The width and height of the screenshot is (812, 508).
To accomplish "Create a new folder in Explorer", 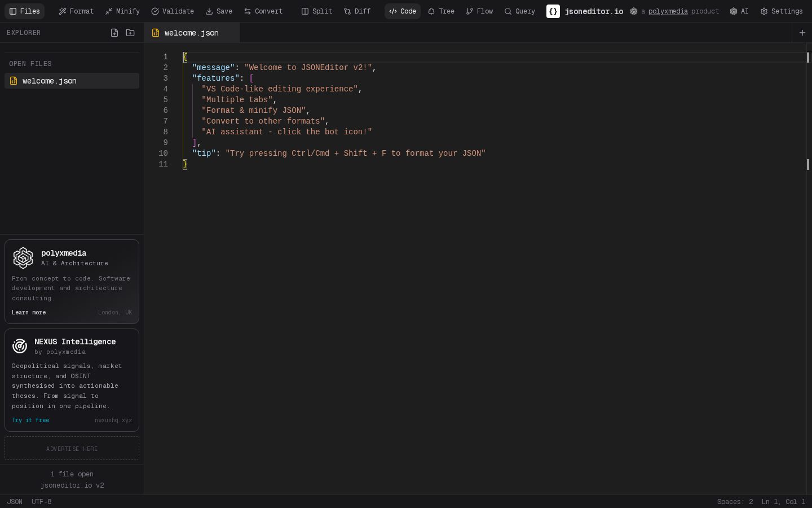I will 130,33.
